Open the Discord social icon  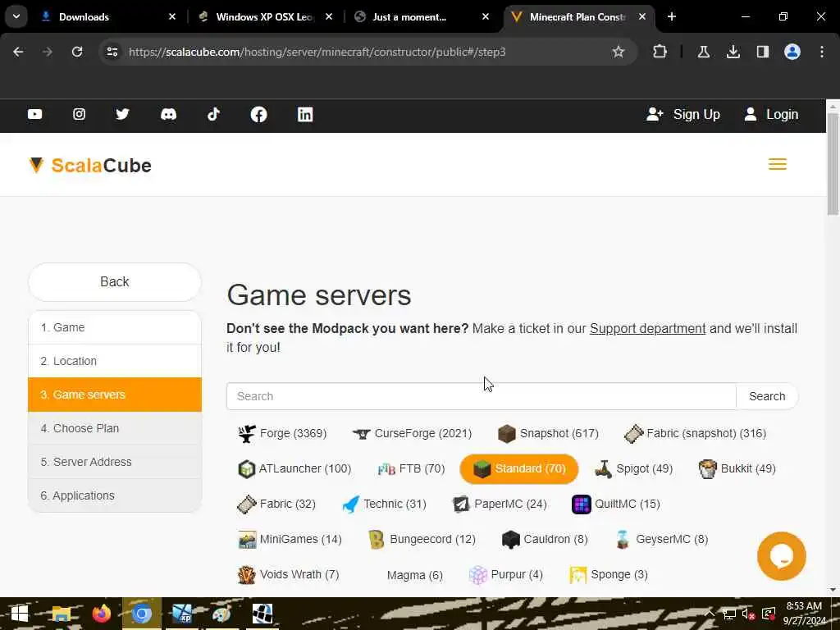click(168, 114)
